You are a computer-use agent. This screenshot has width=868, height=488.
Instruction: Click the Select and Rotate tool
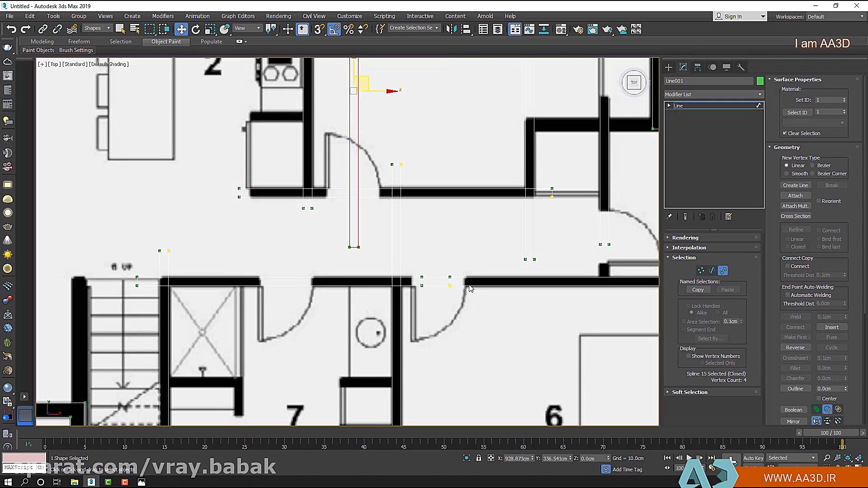point(195,29)
